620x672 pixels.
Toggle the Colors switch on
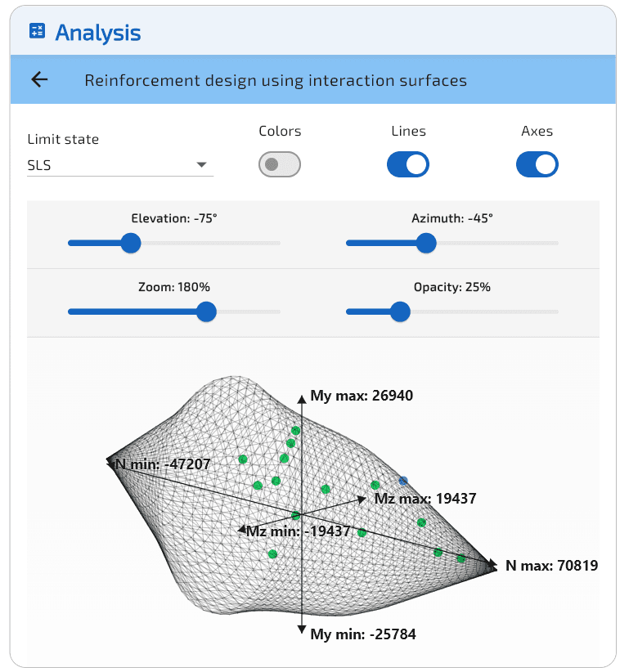pos(280,164)
